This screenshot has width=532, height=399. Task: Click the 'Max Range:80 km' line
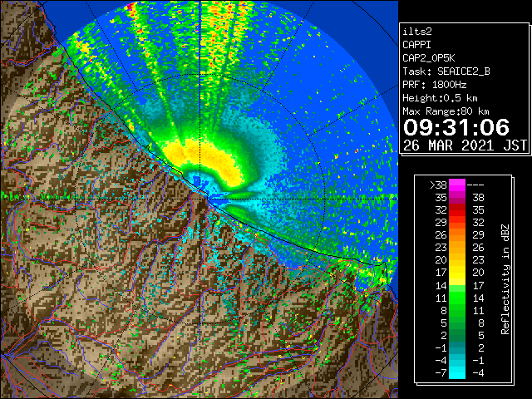point(446,111)
